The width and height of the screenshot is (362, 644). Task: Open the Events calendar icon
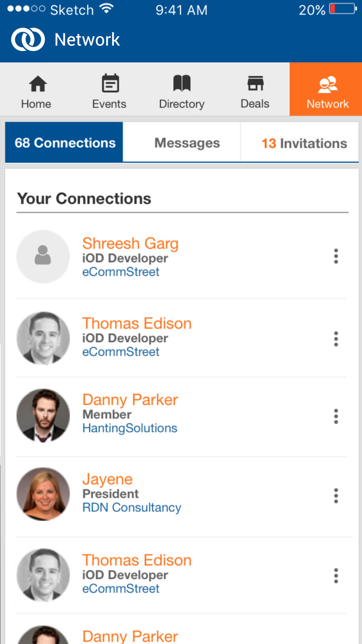click(110, 84)
